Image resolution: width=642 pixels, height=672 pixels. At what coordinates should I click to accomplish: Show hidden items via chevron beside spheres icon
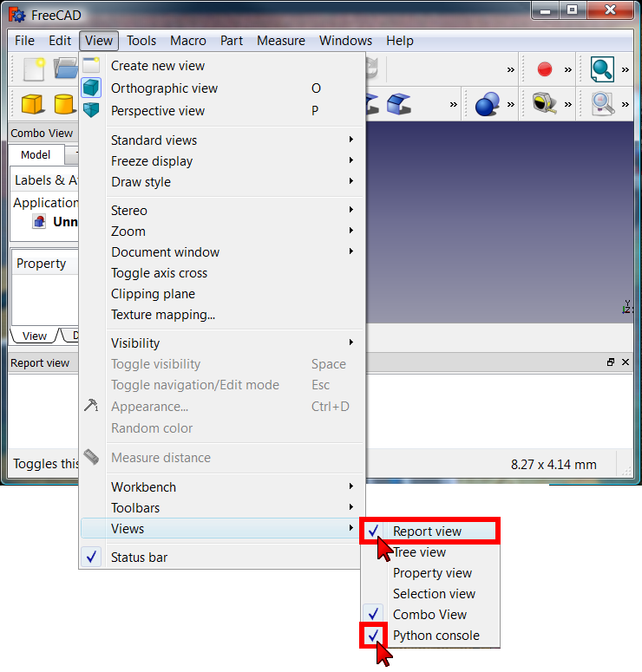pos(510,104)
